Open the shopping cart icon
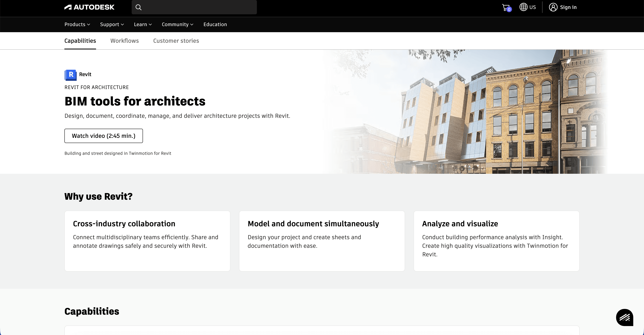The image size is (644, 335). (506, 8)
